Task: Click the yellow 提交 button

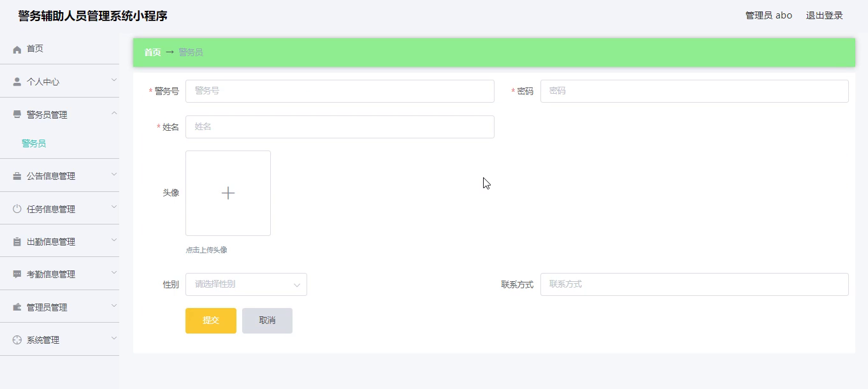Action: tap(211, 321)
